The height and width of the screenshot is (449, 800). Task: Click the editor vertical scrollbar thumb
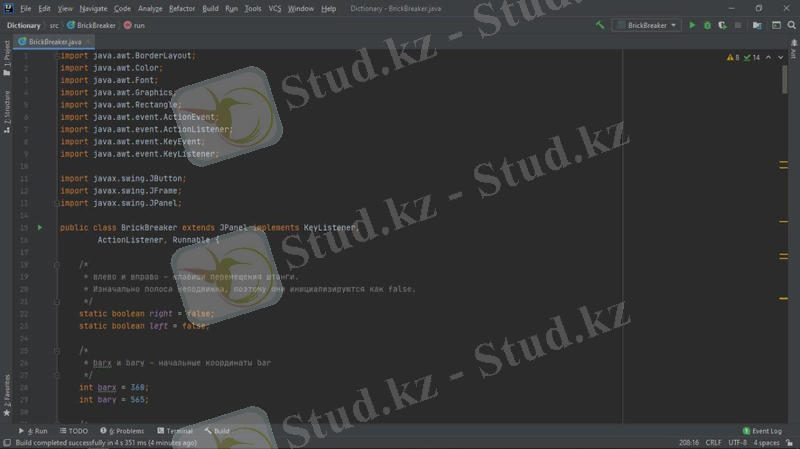(x=784, y=80)
